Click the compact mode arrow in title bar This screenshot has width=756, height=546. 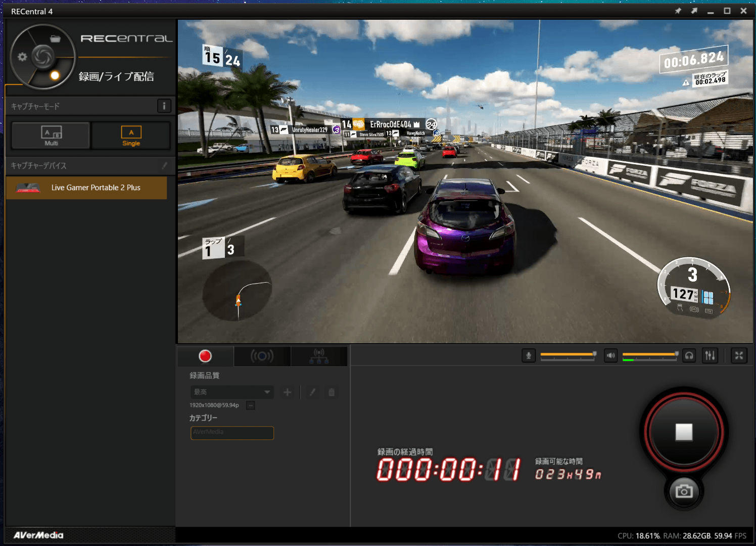coord(694,11)
